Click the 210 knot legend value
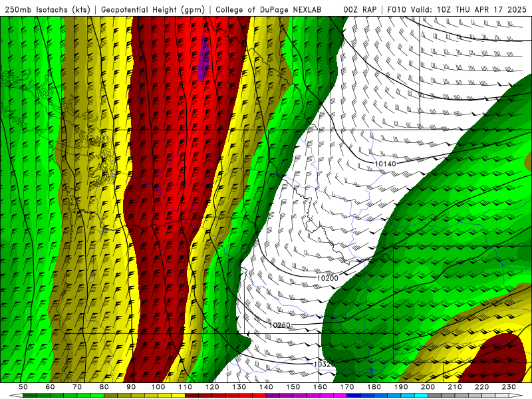The width and height of the screenshot is (532, 399). pos(455,387)
